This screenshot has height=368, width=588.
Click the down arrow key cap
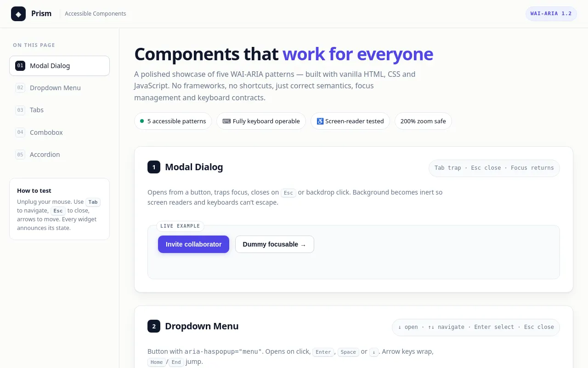(x=374, y=352)
